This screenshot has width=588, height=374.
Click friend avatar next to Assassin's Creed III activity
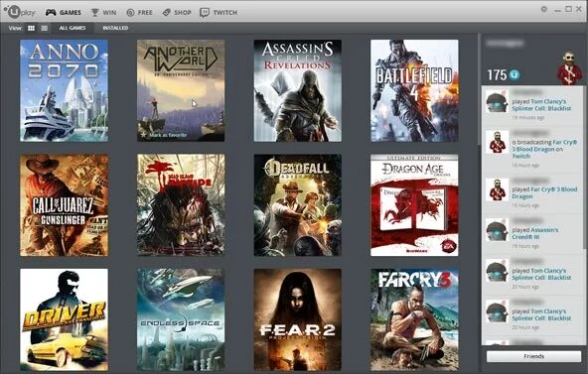pos(497,230)
